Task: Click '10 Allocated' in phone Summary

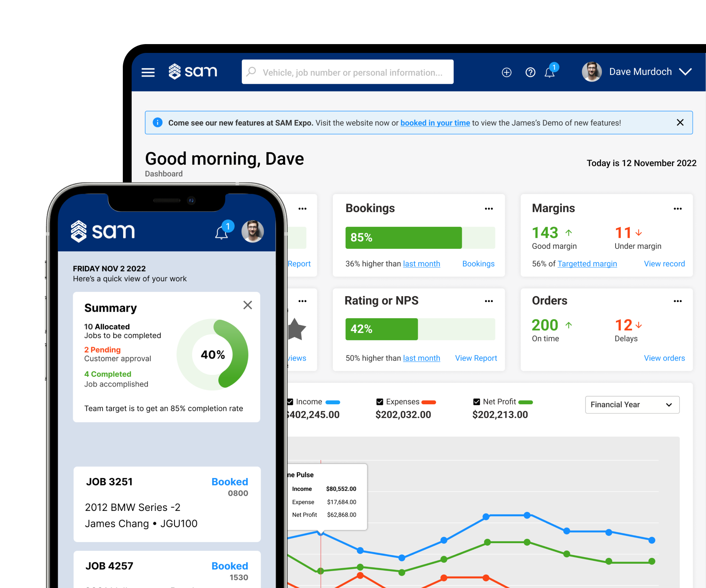Action: point(107,327)
